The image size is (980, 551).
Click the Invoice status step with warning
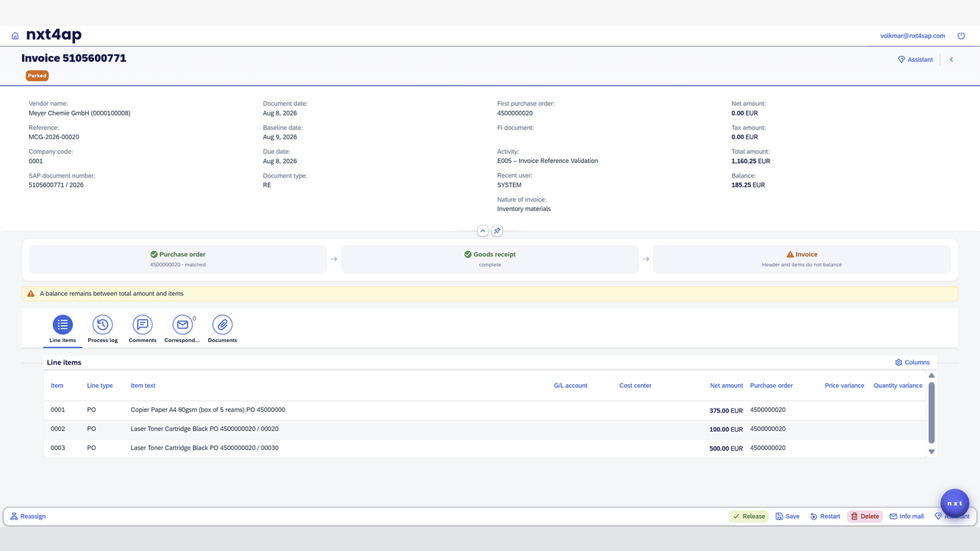(802, 259)
